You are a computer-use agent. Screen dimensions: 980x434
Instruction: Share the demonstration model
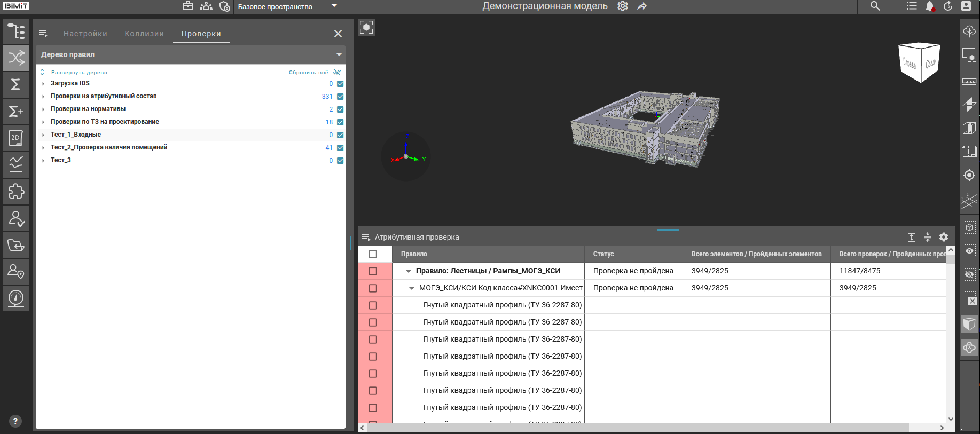point(642,6)
